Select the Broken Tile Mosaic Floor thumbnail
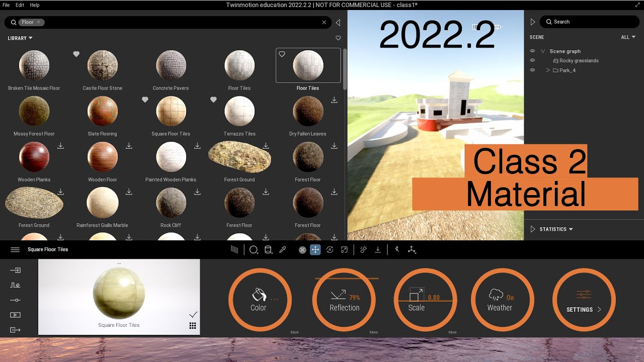This screenshot has height=362, width=644. pyautogui.click(x=34, y=65)
